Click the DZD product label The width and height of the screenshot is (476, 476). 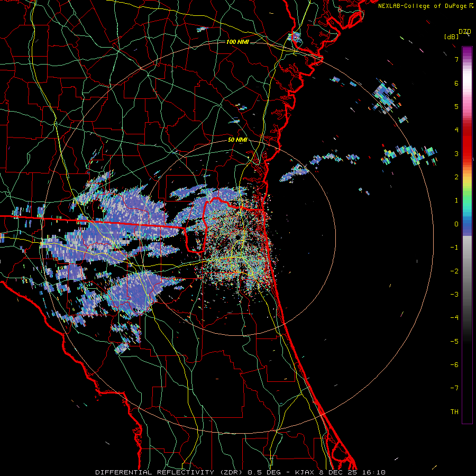tap(465, 32)
